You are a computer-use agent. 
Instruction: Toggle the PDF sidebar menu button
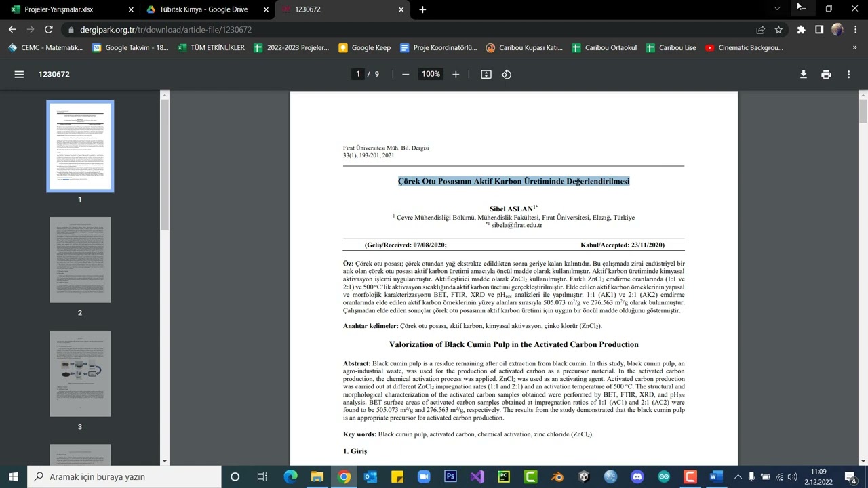(x=19, y=75)
